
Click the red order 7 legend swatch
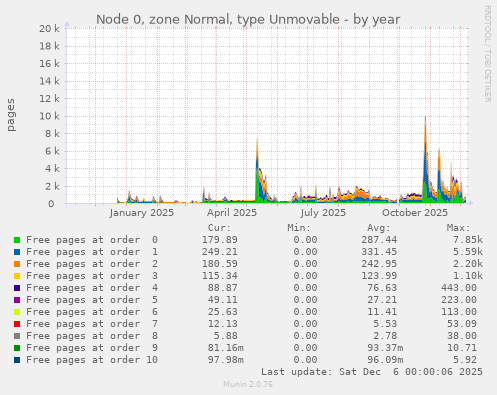[x=17, y=324]
